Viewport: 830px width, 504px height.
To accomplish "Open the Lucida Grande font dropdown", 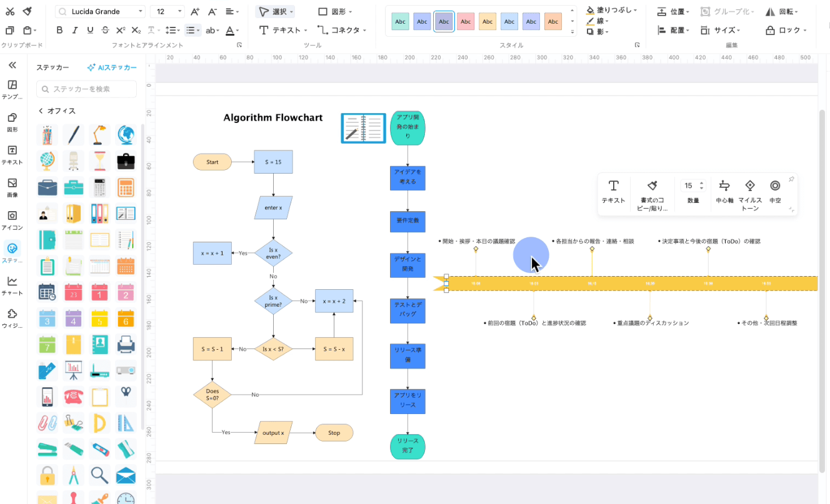I will [x=100, y=11].
